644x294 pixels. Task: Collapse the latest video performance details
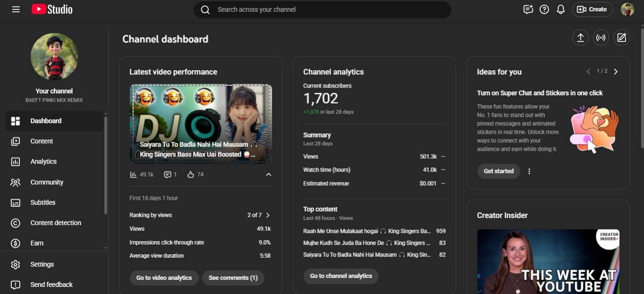(268, 175)
